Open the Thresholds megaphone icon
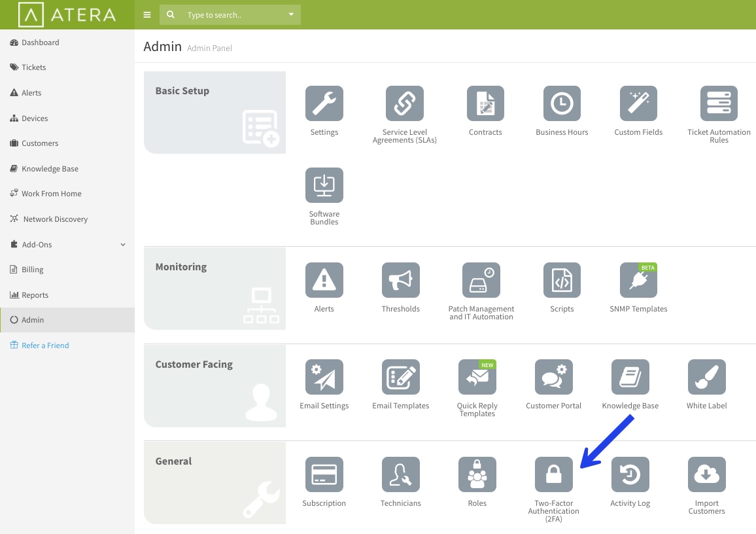Screen dimensions: 756x534 [x=401, y=280]
